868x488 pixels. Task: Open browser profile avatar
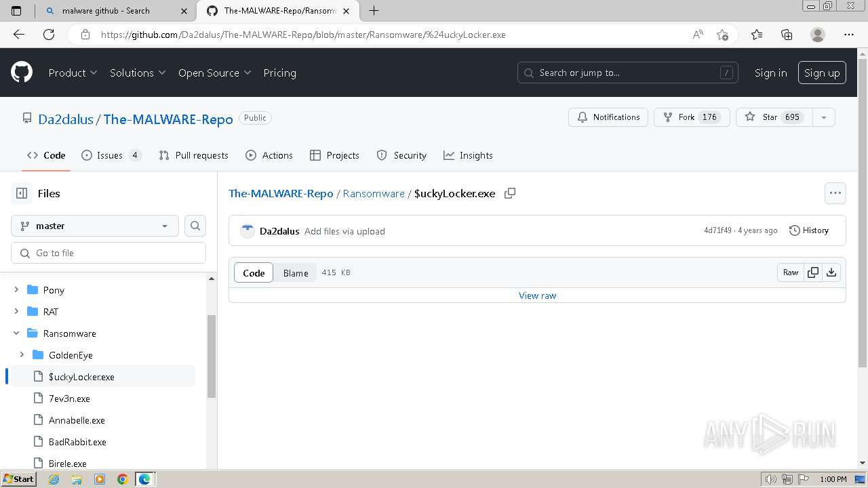[818, 35]
